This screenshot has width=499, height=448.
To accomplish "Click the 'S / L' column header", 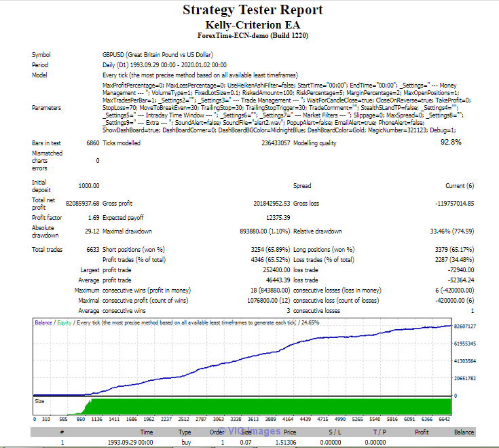I will click(335, 432).
